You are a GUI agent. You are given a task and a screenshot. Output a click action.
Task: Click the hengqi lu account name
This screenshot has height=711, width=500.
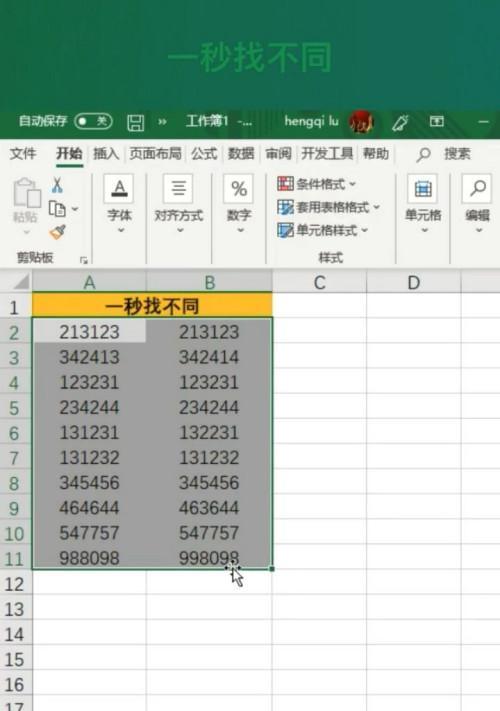click(x=311, y=121)
